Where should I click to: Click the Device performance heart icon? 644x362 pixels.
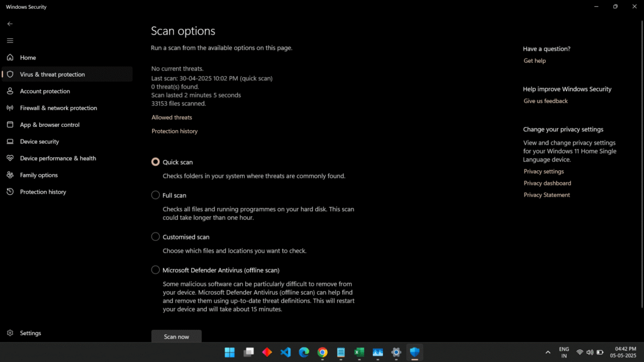click(10, 158)
